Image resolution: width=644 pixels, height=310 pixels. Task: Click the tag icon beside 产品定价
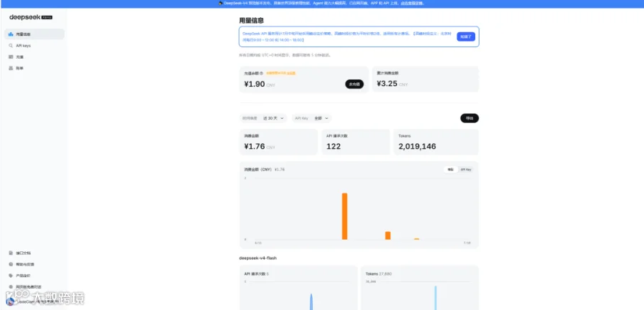point(11,276)
